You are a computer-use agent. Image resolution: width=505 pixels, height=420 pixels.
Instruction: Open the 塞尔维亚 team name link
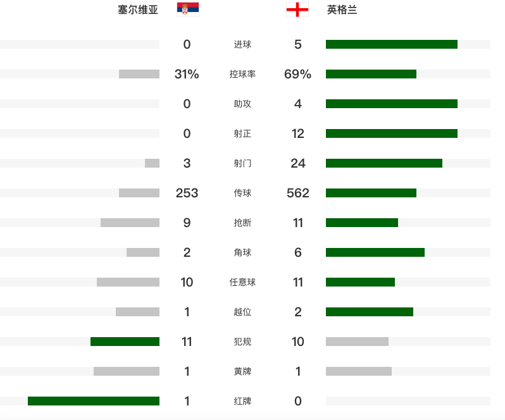click(138, 10)
